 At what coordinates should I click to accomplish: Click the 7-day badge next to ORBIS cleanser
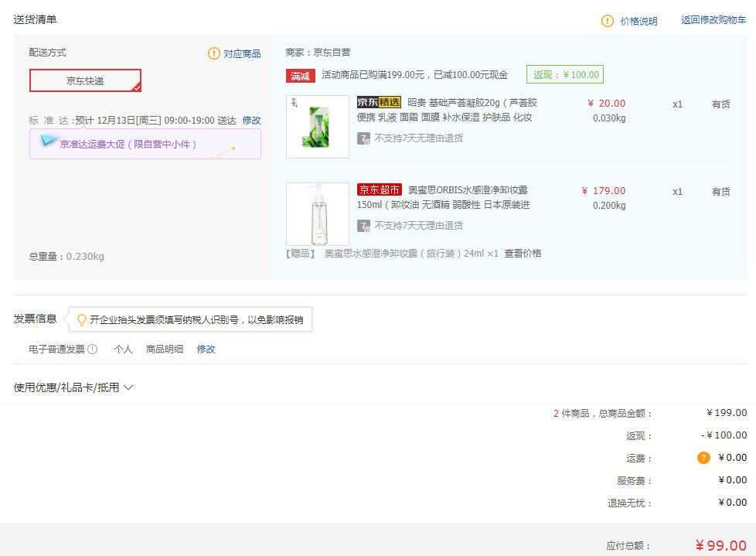(x=362, y=226)
